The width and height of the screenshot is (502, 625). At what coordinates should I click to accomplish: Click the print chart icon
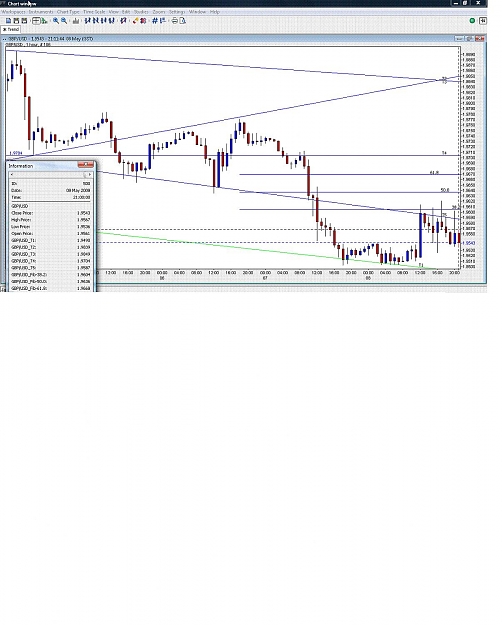coord(175,21)
